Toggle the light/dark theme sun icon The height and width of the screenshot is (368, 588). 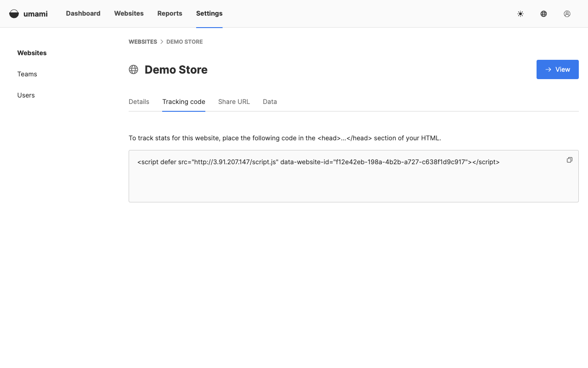[x=520, y=14]
